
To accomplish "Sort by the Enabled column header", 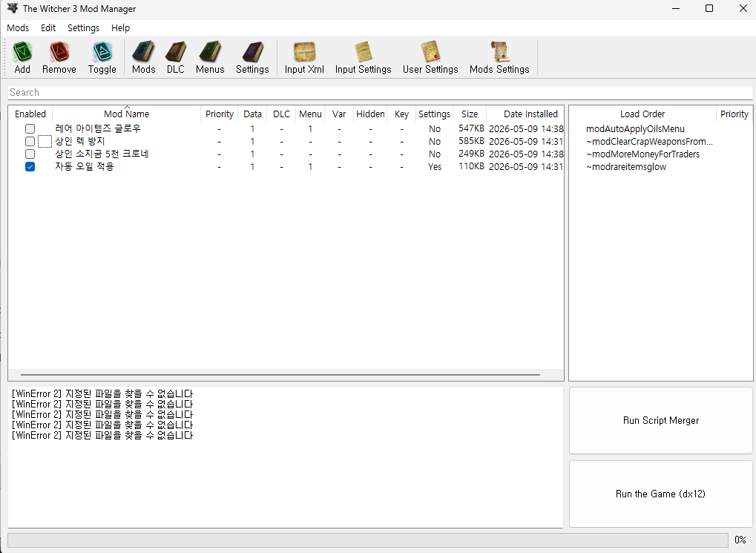I will click(x=30, y=114).
